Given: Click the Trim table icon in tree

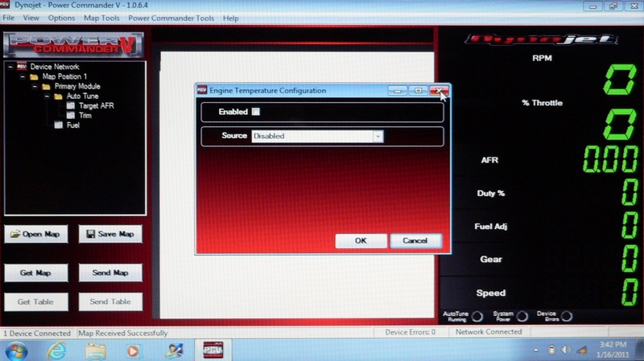Looking at the screenshot, I should click(x=71, y=115).
